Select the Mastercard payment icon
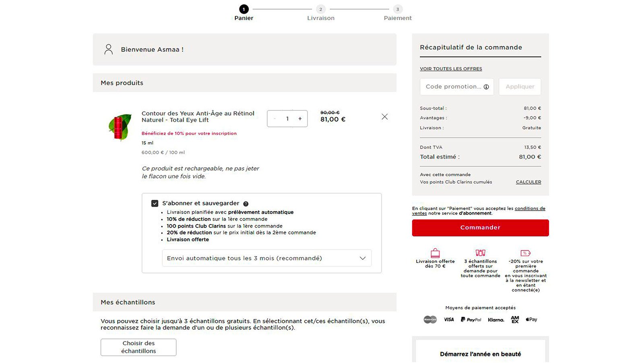This screenshot has height=363, width=644. tap(430, 319)
